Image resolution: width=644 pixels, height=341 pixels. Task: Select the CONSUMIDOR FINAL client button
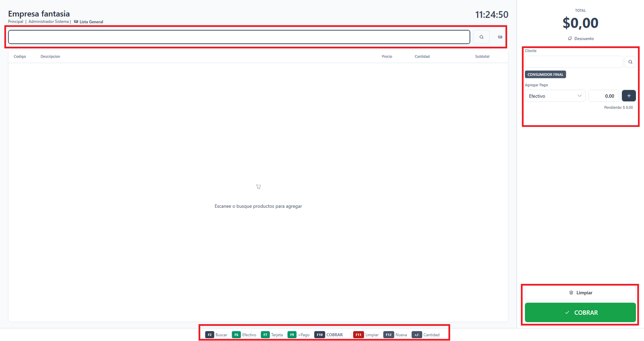pos(545,74)
